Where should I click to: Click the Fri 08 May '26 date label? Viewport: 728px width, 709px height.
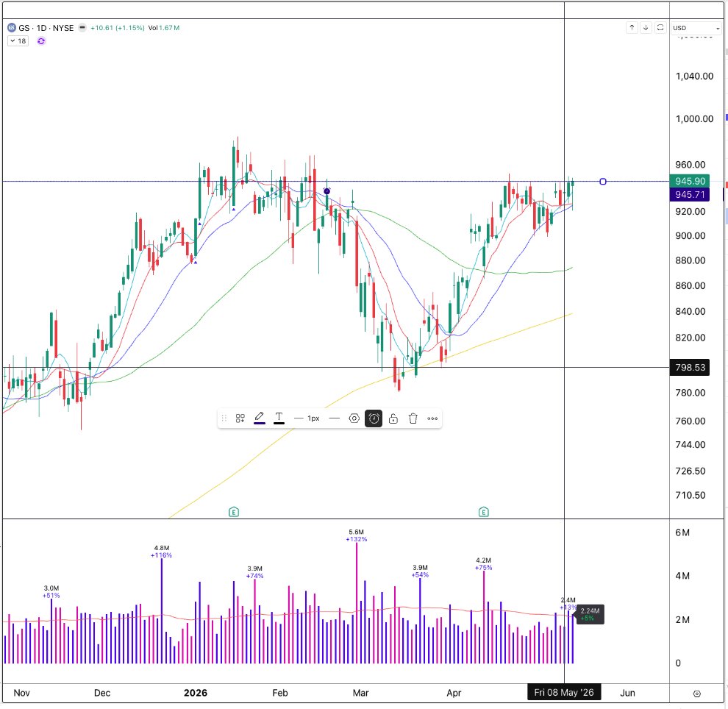coord(563,692)
